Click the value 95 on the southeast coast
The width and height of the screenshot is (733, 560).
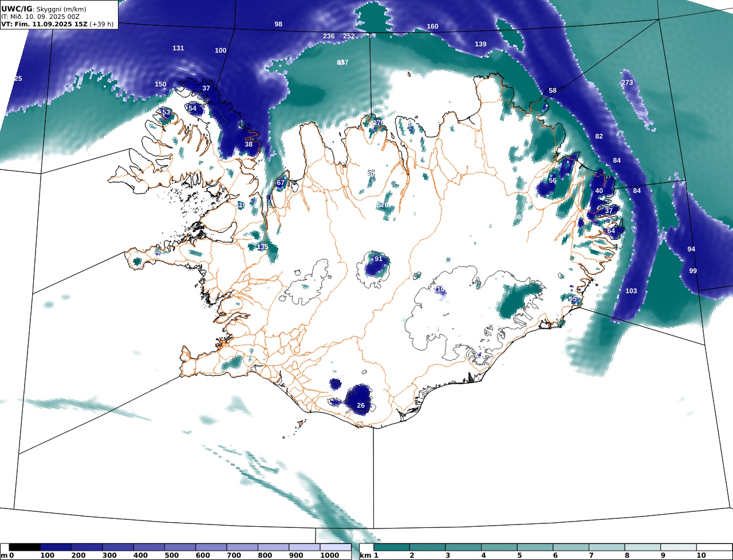pyautogui.click(x=573, y=299)
